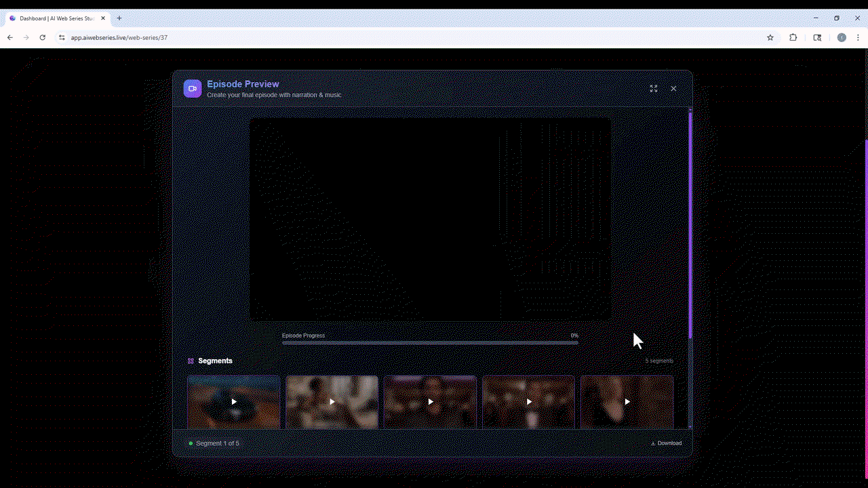
Task: Go back using the browser back arrow
Action: click(10, 38)
